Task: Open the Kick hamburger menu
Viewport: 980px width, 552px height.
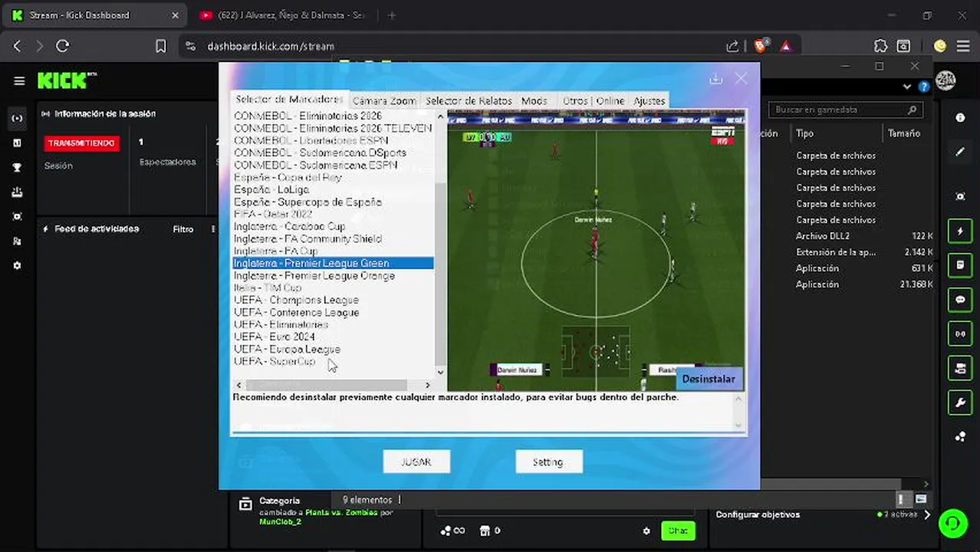Action: (19, 80)
